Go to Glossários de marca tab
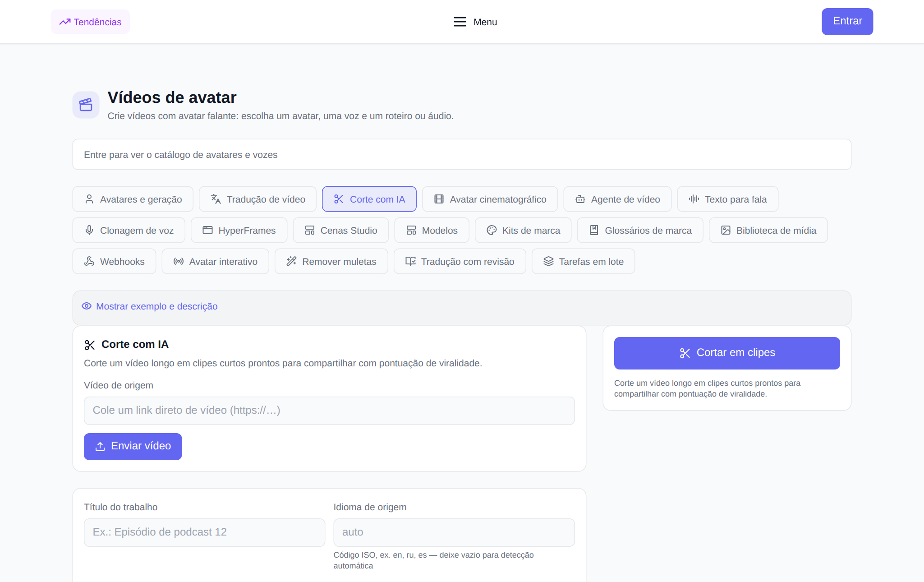The height and width of the screenshot is (582, 924). (x=640, y=230)
